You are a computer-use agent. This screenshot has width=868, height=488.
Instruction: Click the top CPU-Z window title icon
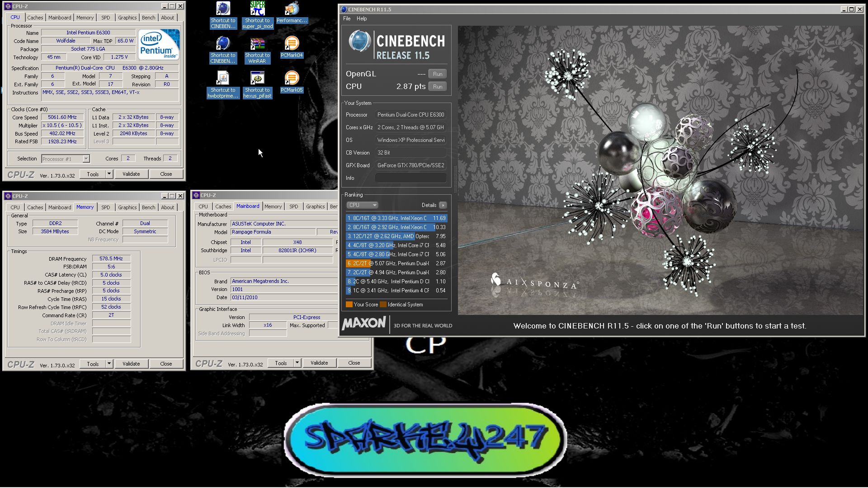pyautogui.click(x=8, y=6)
